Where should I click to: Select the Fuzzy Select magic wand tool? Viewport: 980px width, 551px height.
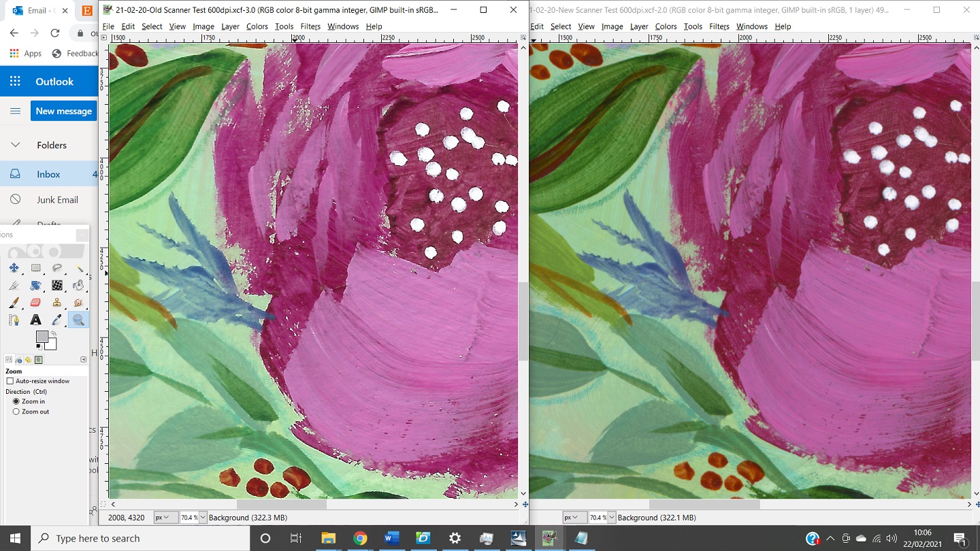tap(79, 268)
